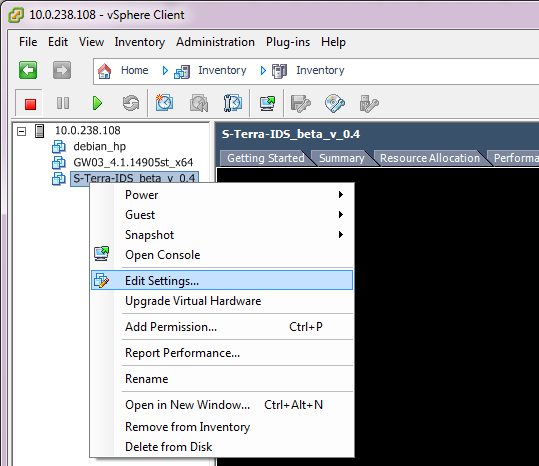Switch to the Resource Allocation tab

coord(430,158)
